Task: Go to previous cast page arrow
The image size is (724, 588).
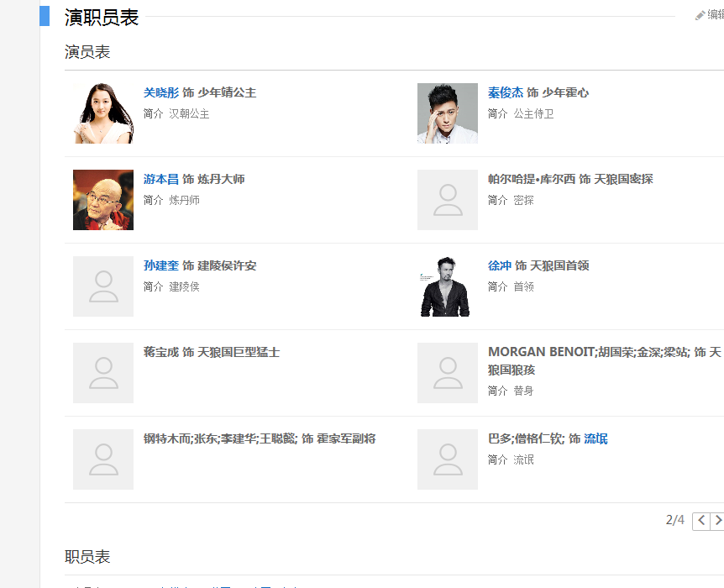Action: [x=701, y=521]
